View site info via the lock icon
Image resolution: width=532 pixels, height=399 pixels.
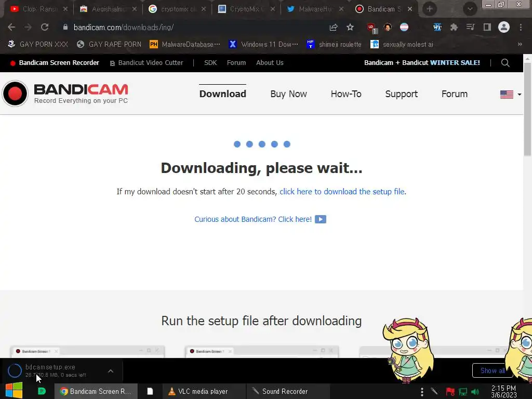(x=65, y=27)
